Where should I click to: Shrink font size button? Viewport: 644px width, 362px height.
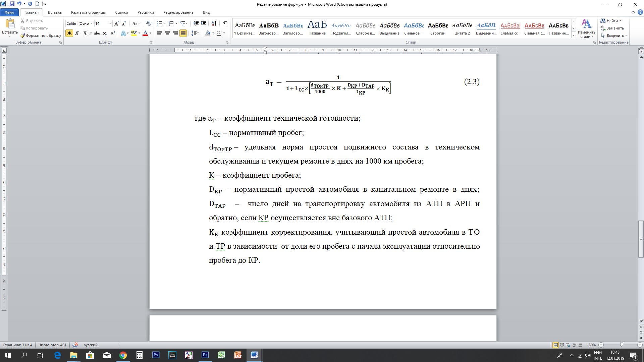coord(124,23)
